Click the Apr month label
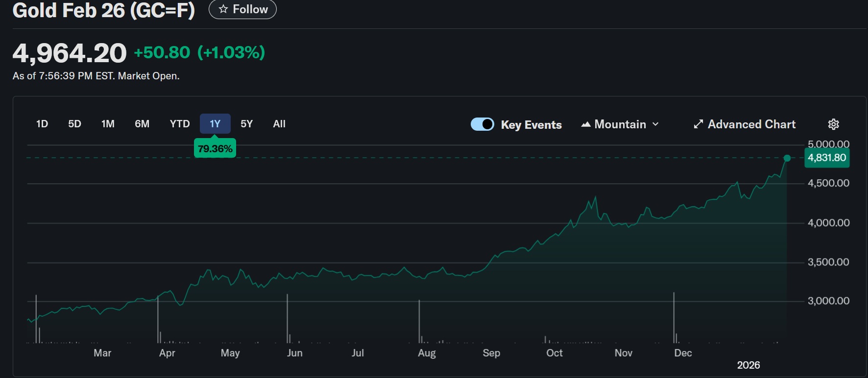Image resolution: width=868 pixels, height=378 pixels. [167, 353]
